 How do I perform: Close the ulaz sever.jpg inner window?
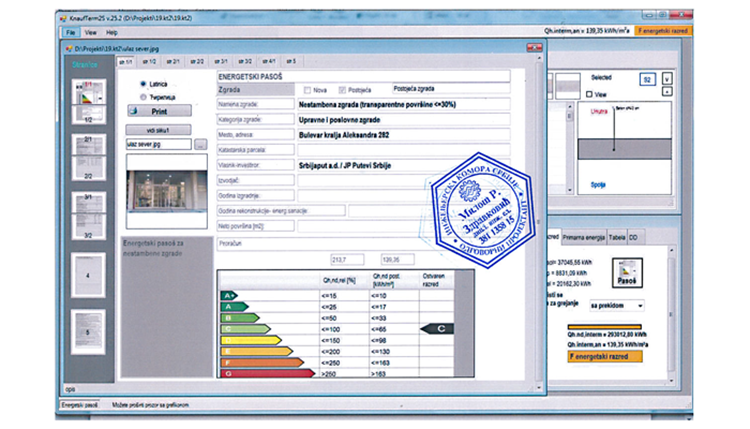tap(534, 48)
